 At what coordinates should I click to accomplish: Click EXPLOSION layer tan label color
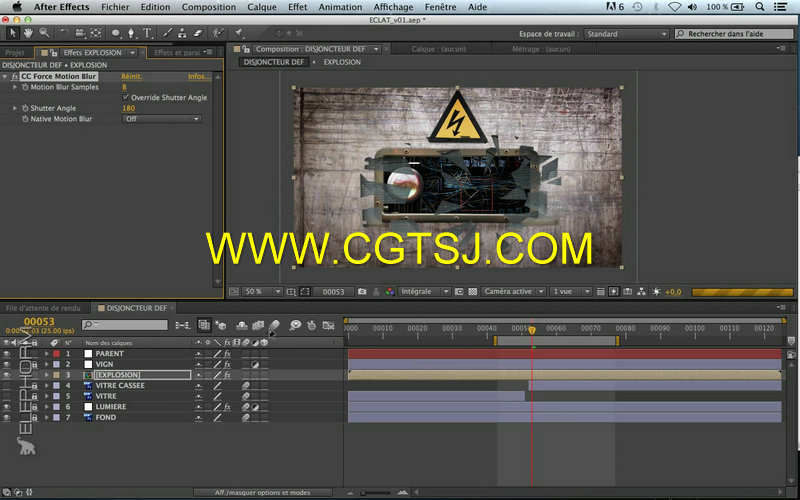57,374
